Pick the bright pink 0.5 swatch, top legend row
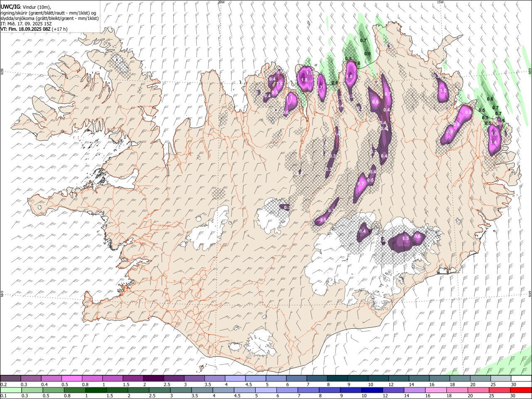This screenshot has height=399, width=532. 71,379
